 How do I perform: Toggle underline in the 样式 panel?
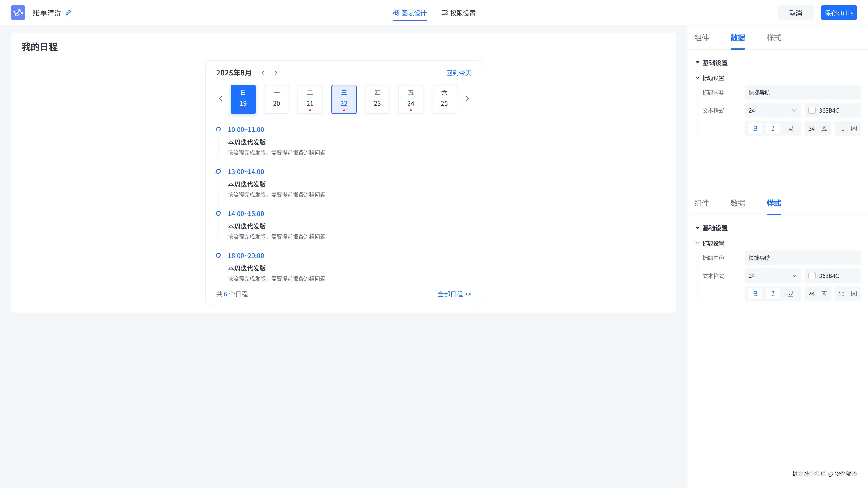(x=790, y=294)
